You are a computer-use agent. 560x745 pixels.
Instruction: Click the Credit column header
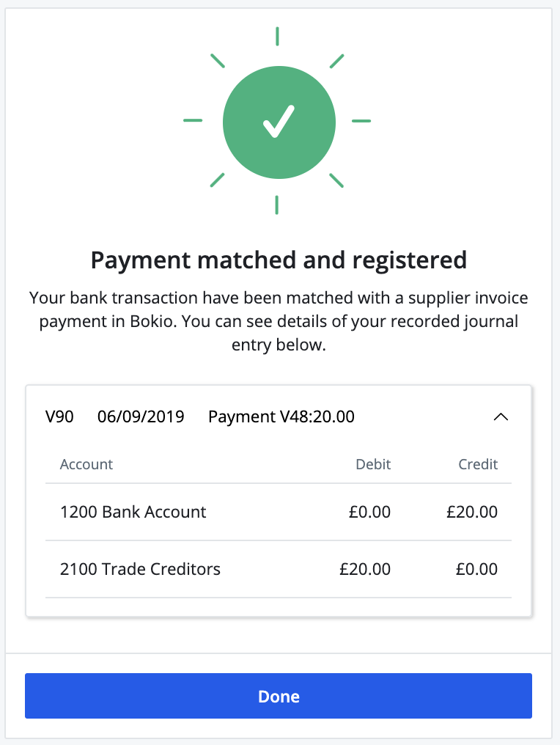(x=477, y=464)
